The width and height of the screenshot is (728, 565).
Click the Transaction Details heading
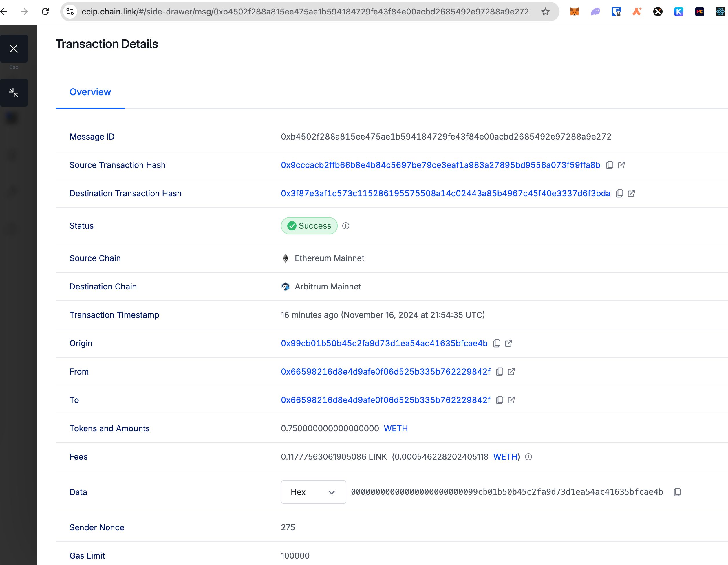pos(107,44)
